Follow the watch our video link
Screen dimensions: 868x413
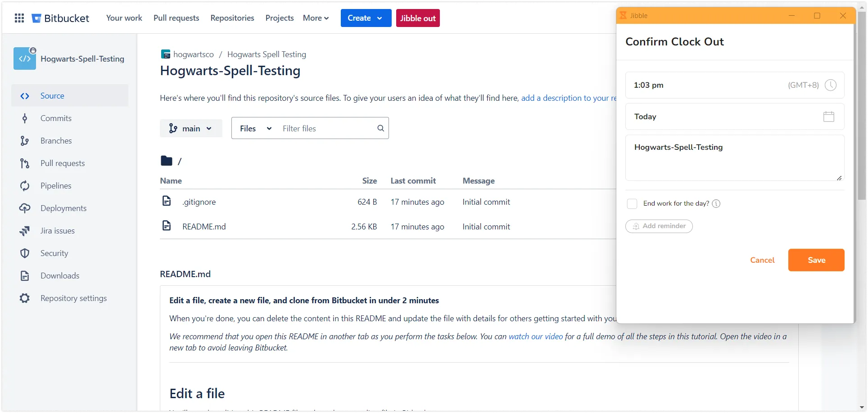(x=535, y=337)
